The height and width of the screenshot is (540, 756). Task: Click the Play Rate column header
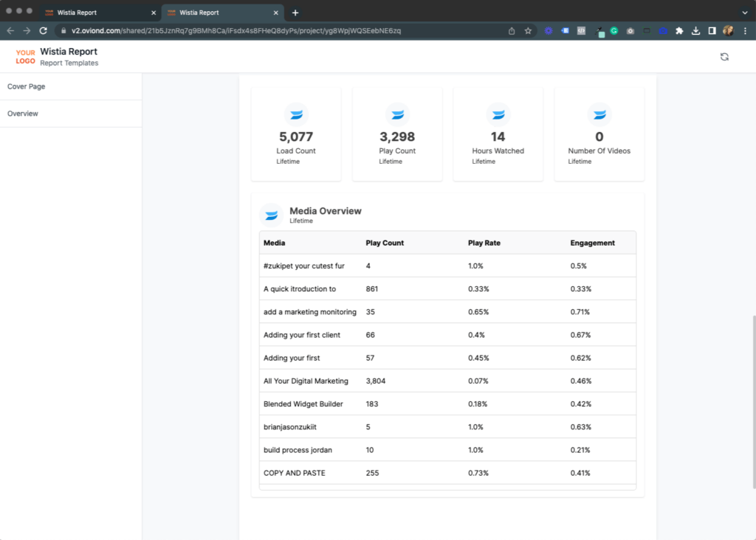[x=484, y=243]
